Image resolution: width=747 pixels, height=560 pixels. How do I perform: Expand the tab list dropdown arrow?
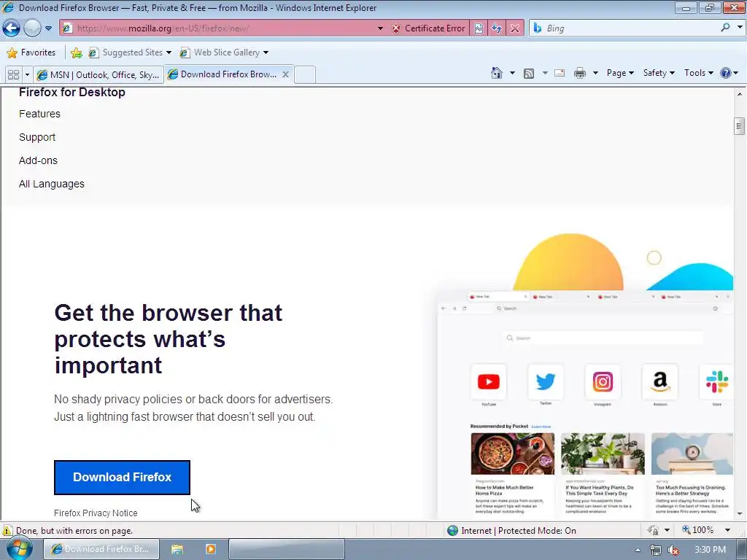[x=27, y=75]
